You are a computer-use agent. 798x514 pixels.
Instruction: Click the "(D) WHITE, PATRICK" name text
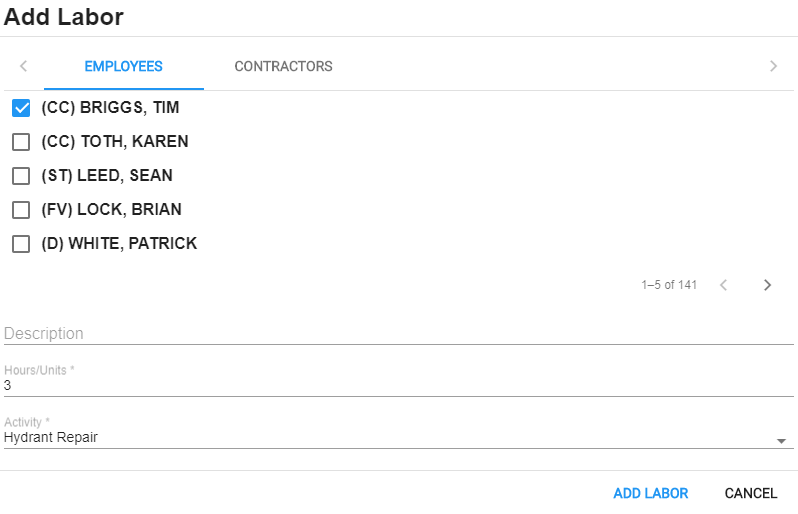(119, 244)
